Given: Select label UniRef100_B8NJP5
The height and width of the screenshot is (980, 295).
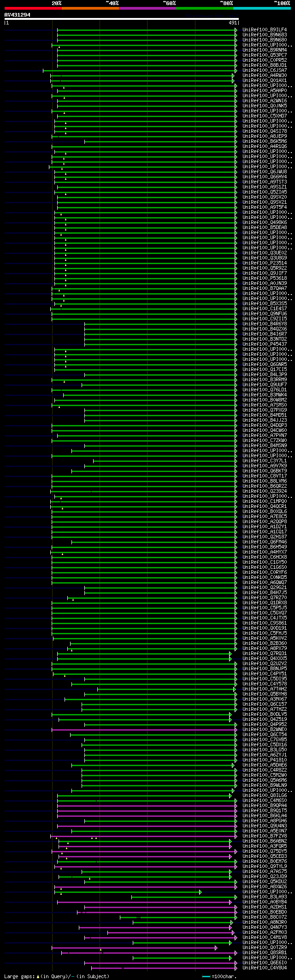Looking at the screenshot, I should point(265,669).
